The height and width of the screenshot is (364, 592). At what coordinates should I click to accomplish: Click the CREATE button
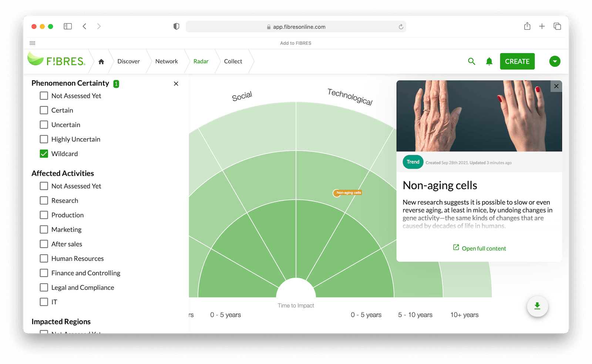tap(517, 61)
